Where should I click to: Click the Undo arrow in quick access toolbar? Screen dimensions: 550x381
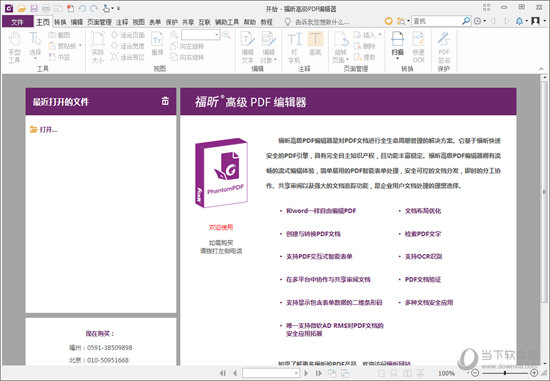pos(82,8)
